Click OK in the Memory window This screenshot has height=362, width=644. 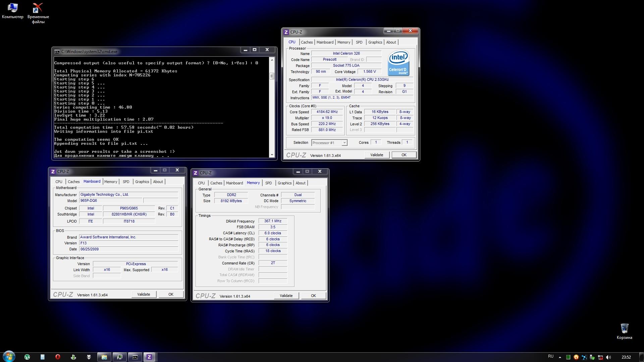(x=313, y=296)
